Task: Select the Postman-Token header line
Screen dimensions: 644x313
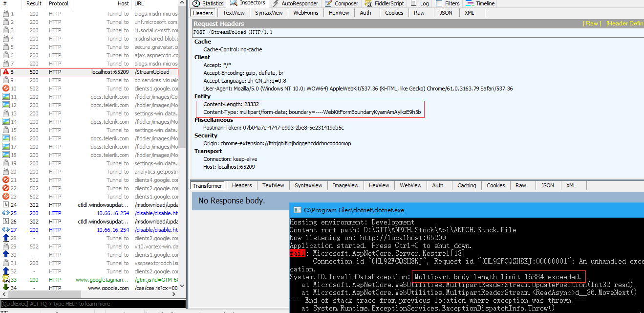Action: coord(273,128)
